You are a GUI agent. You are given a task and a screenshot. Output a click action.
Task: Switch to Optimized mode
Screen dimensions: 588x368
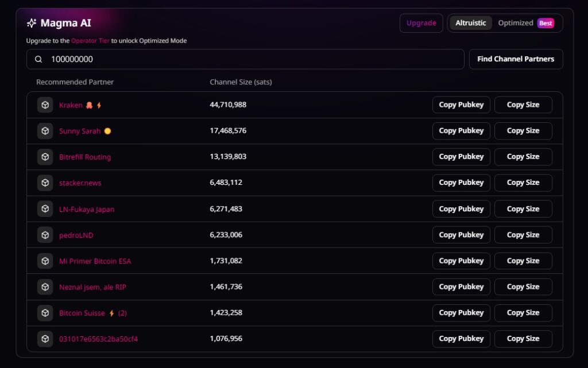[515, 23]
